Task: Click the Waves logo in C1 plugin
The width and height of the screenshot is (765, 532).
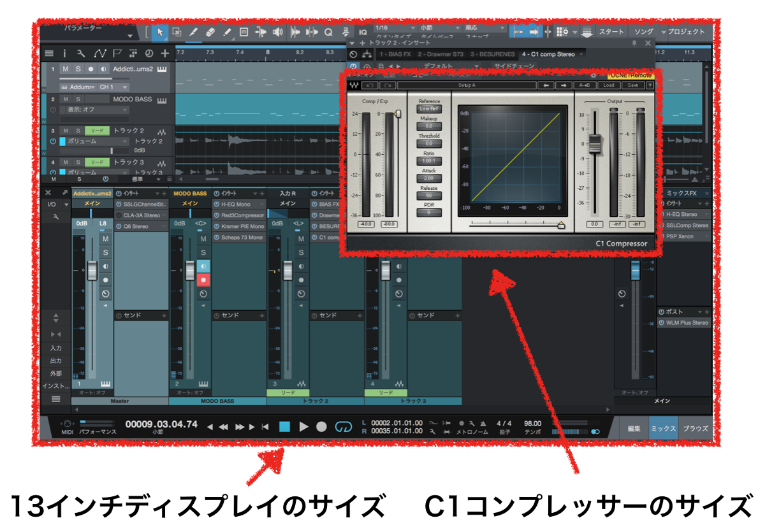Action: click(x=354, y=85)
